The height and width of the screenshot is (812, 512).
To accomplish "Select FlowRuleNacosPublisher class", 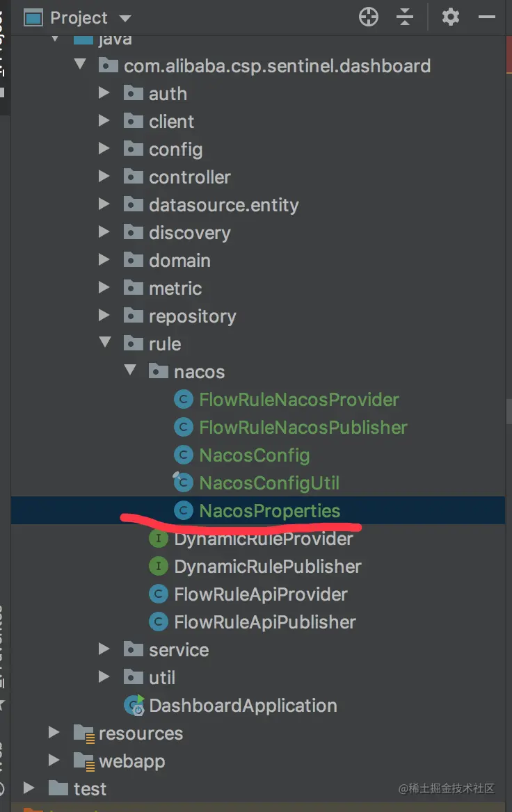I will click(303, 428).
